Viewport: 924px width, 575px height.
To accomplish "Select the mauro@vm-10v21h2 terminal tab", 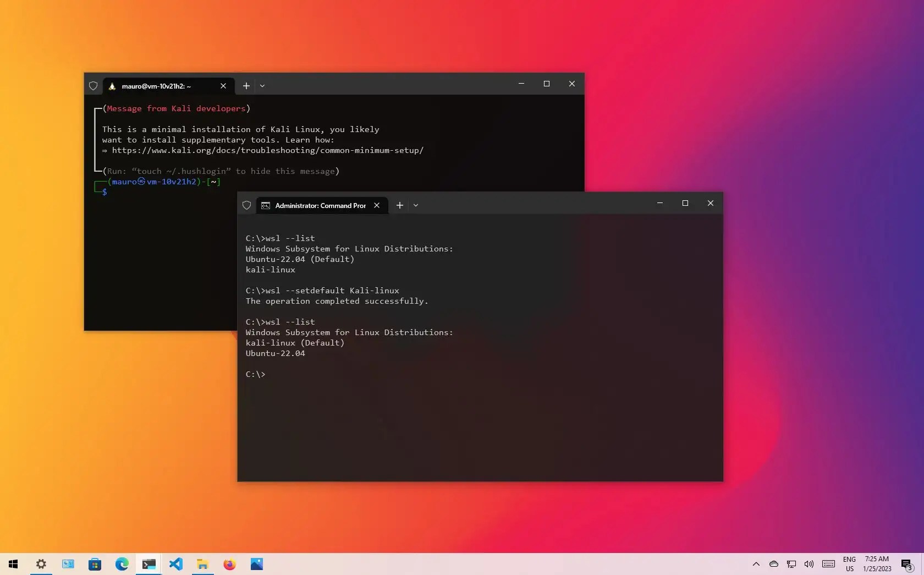I will [159, 86].
